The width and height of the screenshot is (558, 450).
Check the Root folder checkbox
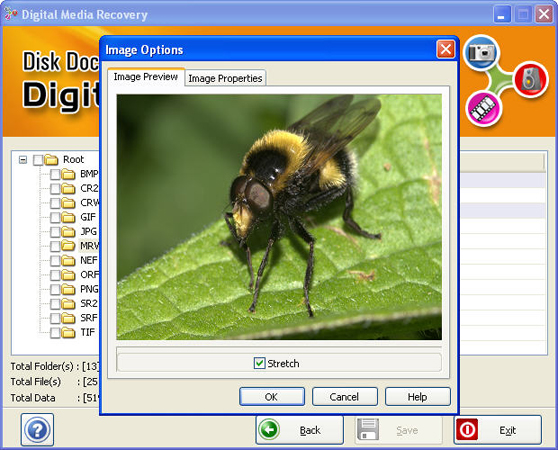pos(38,160)
